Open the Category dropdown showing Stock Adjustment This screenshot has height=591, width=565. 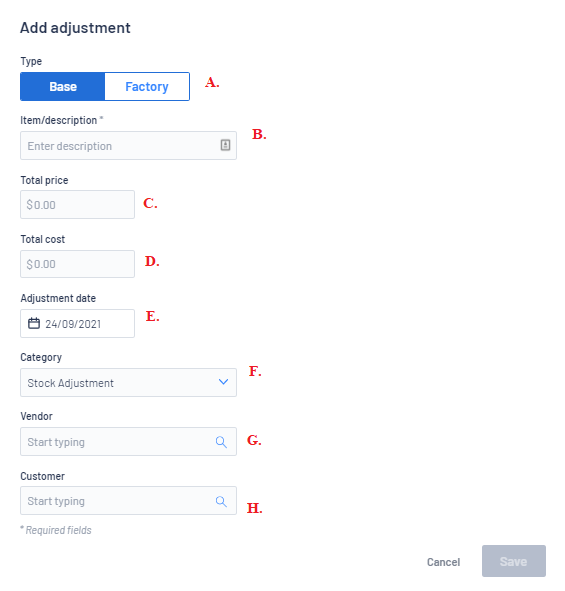(128, 383)
